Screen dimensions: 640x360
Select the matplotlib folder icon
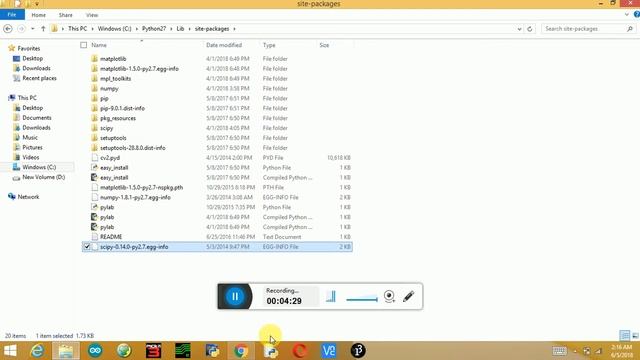95,58
